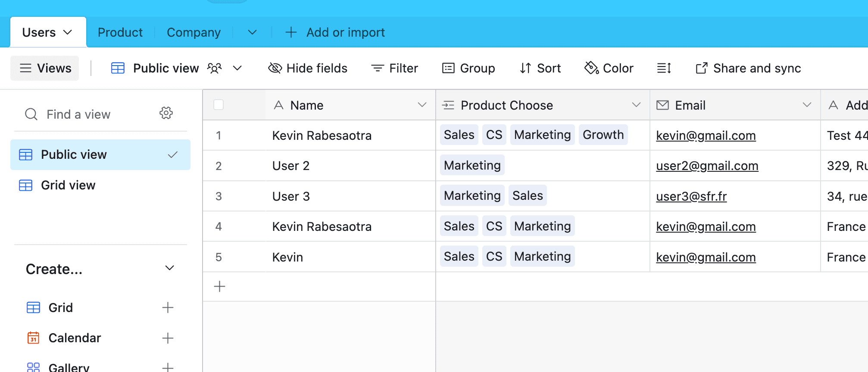
Task: Click the add new row plus icon
Action: (x=219, y=287)
